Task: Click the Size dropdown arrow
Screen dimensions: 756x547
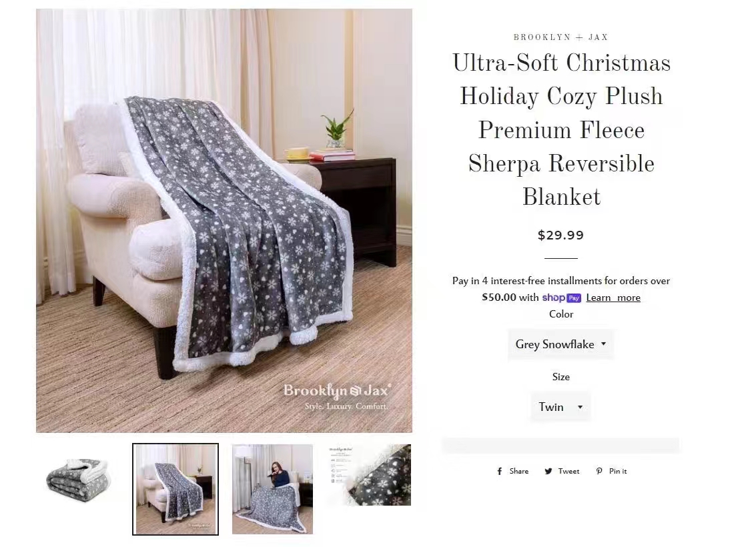Action: tap(580, 407)
